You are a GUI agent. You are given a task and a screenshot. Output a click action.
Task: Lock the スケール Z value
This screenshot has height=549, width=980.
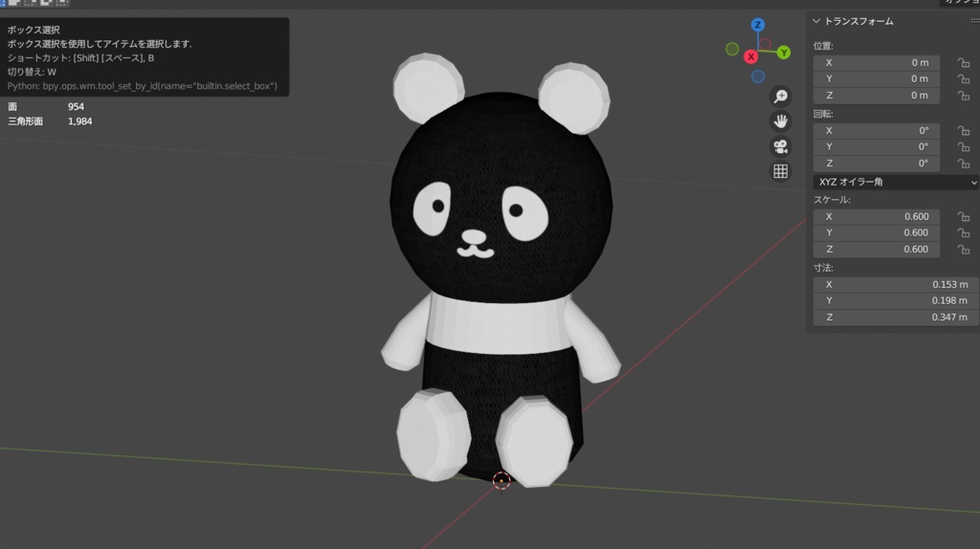point(964,250)
